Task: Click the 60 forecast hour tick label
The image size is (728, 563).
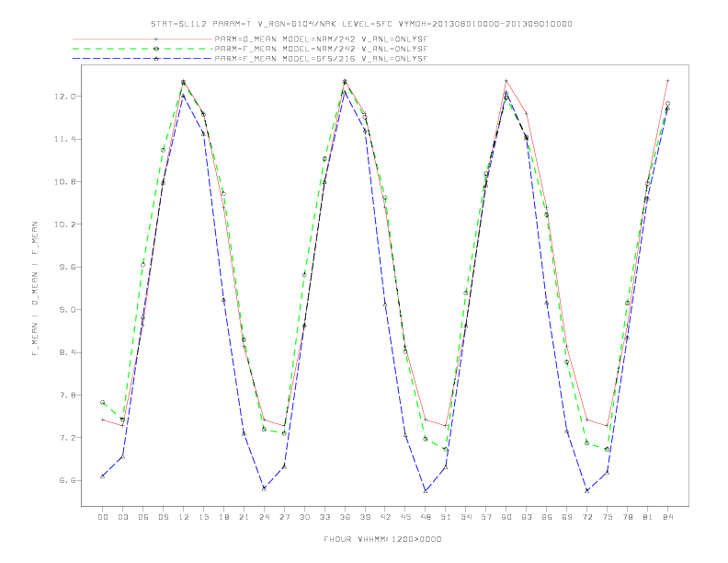Action: (506, 517)
